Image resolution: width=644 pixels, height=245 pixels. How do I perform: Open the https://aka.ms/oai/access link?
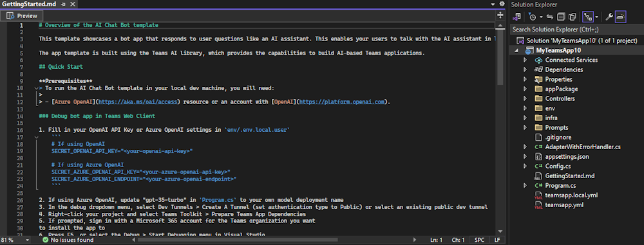[x=138, y=102]
